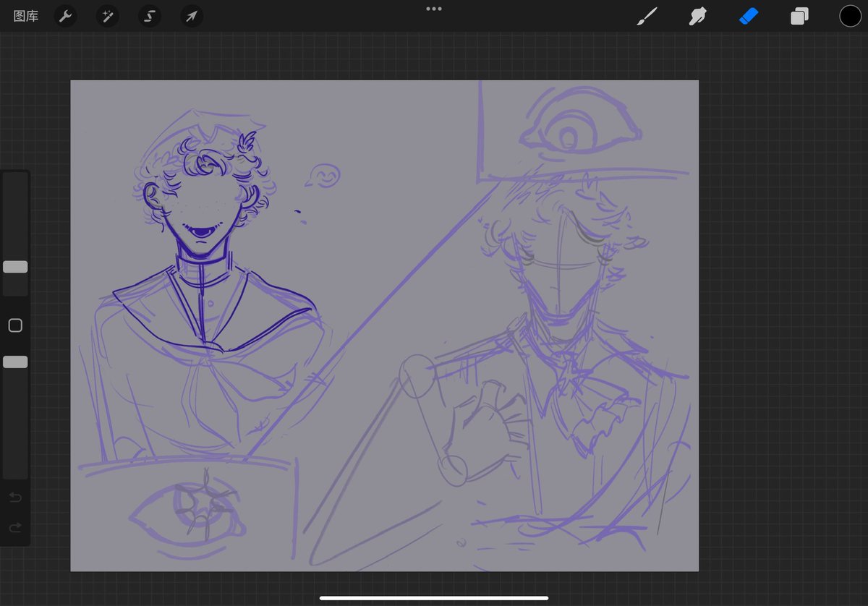
Task: Open the Layers panel
Action: click(799, 16)
